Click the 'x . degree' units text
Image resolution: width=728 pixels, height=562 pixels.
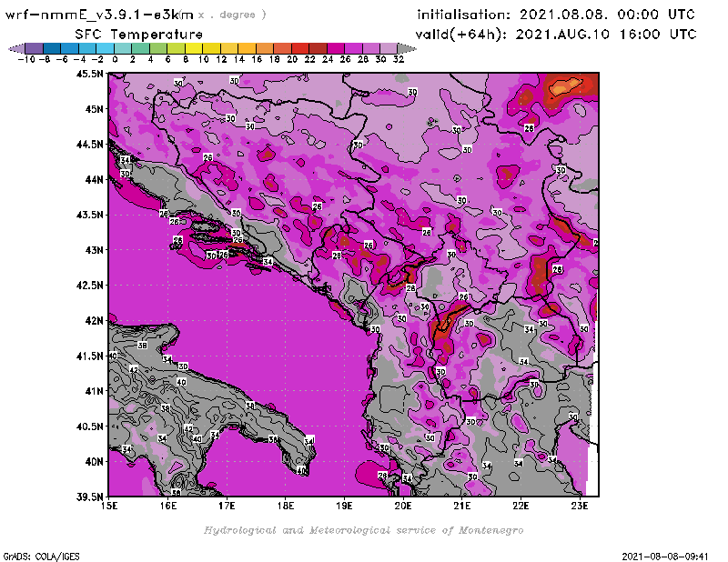click(232, 15)
